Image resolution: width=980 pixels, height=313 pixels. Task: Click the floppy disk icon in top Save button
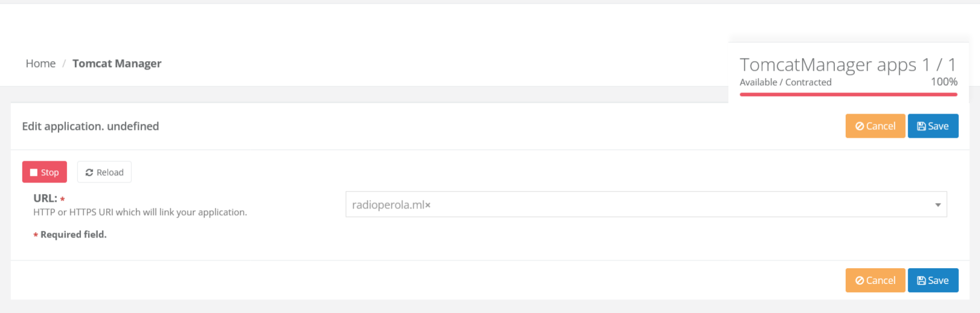point(921,126)
